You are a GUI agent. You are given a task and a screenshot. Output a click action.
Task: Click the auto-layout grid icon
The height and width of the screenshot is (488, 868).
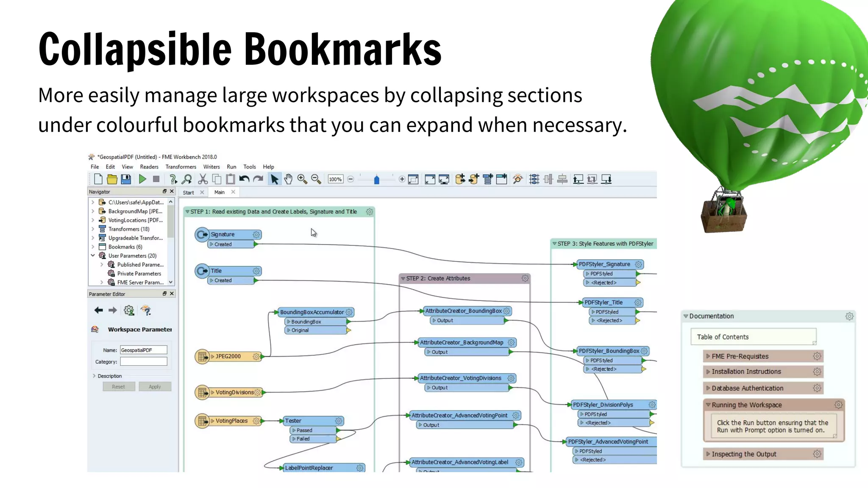pos(534,179)
